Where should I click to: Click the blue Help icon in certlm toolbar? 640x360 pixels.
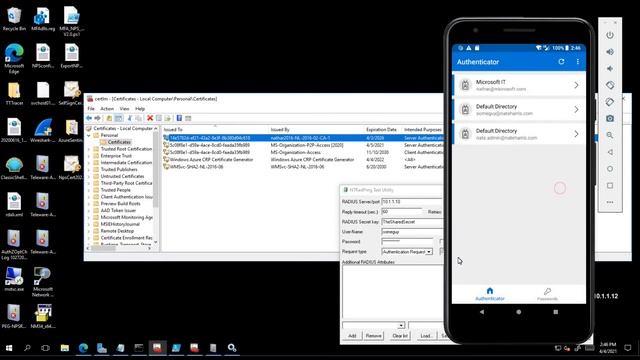pyautogui.click(x=179, y=118)
